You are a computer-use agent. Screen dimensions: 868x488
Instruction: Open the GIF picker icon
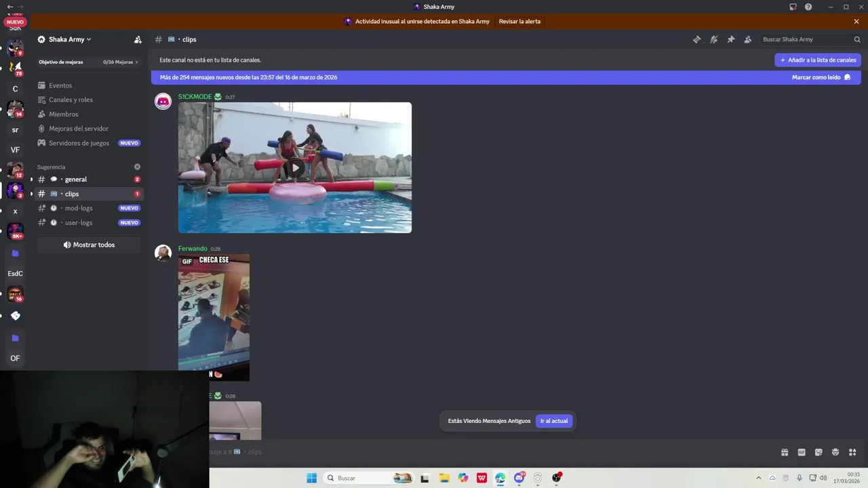(x=802, y=452)
